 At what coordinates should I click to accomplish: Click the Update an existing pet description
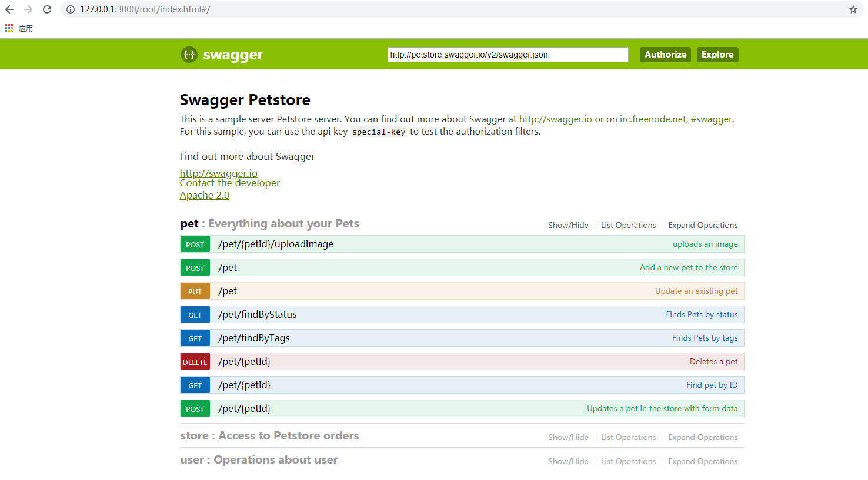point(696,291)
